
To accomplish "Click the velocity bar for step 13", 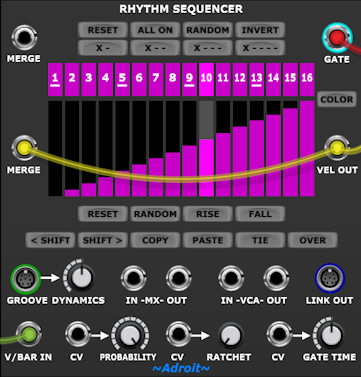I will tap(256, 149).
